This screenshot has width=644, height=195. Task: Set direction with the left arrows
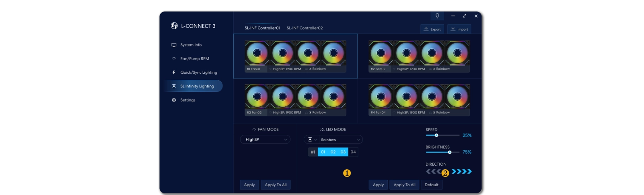433,172
